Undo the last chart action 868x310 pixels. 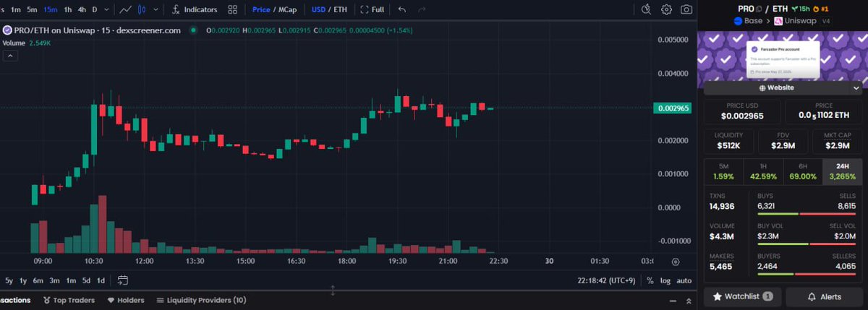point(403,9)
